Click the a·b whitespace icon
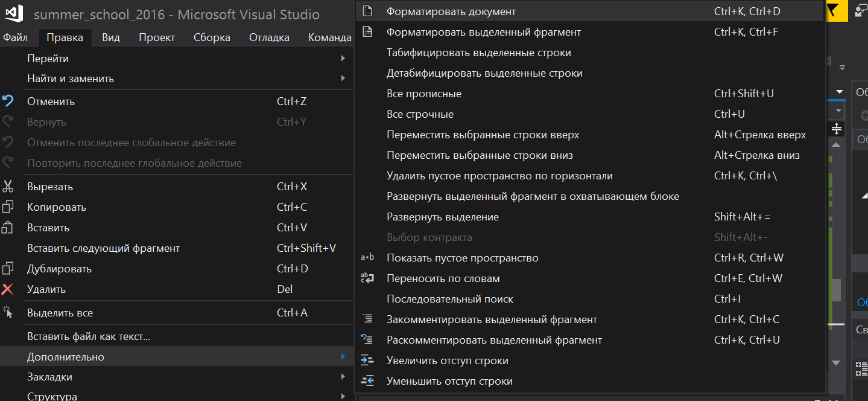868x401 pixels. (367, 258)
